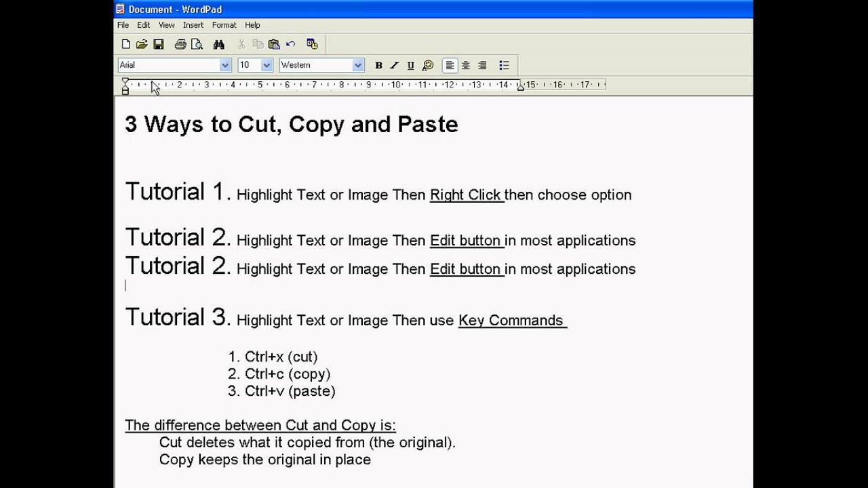Image resolution: width=868 pixels, height=488 pixels.
Task: Click the heading '3 Ways to Cut, Copy and Paste'
Action: coord(292,125)
